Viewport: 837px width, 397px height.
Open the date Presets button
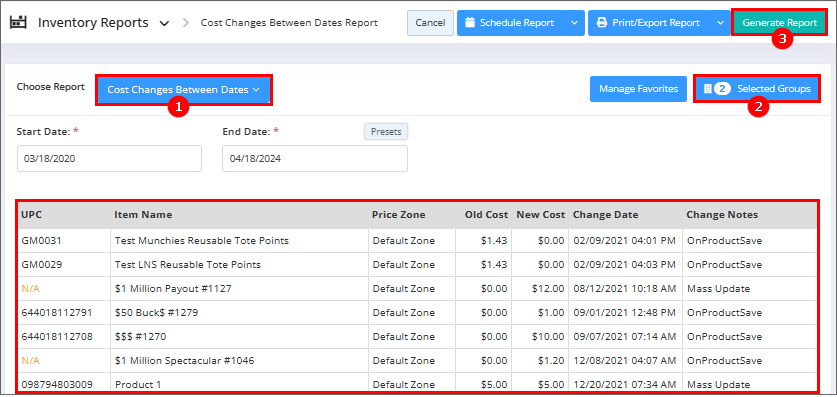click(386, 132)
